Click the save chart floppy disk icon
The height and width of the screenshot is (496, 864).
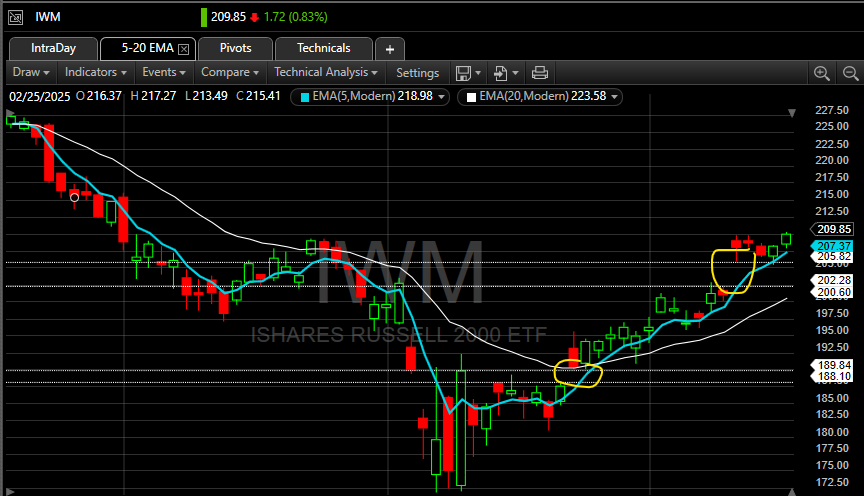coord(464,72)
